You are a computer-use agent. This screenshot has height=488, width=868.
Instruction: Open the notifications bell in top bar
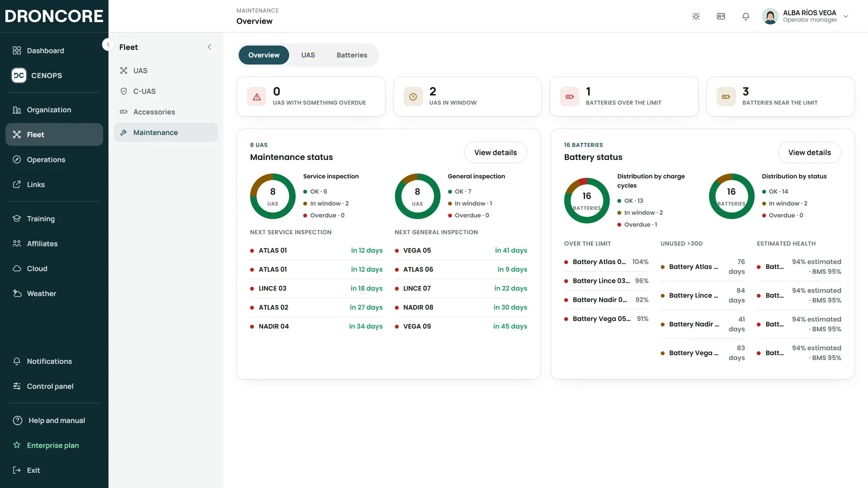[746, 16]
